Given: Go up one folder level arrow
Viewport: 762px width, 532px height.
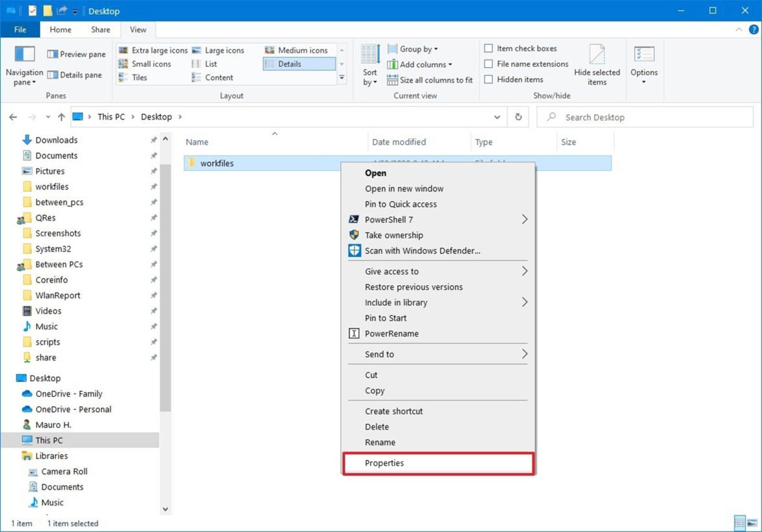Looking at the screenshot, I should [61, 117].
